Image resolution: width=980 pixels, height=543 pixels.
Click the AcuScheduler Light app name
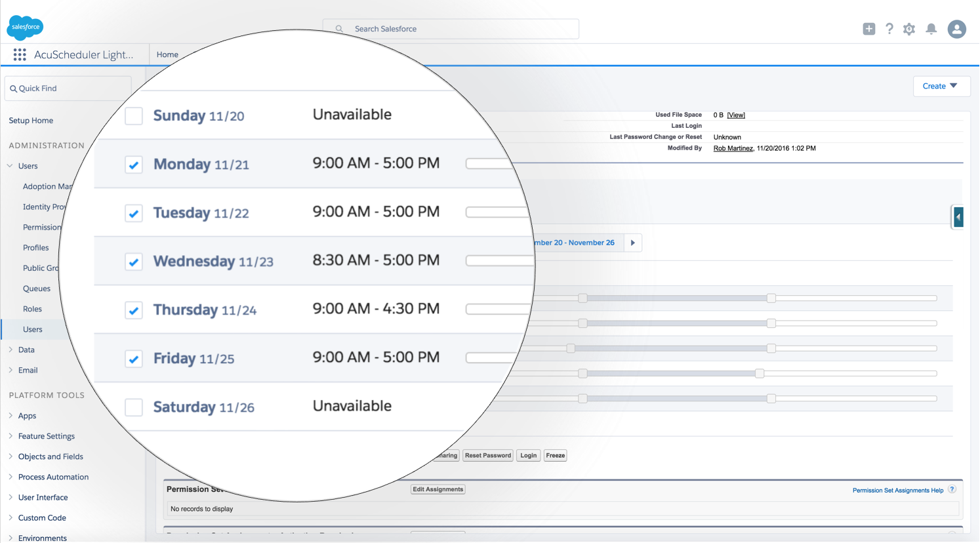pos(83,54)
